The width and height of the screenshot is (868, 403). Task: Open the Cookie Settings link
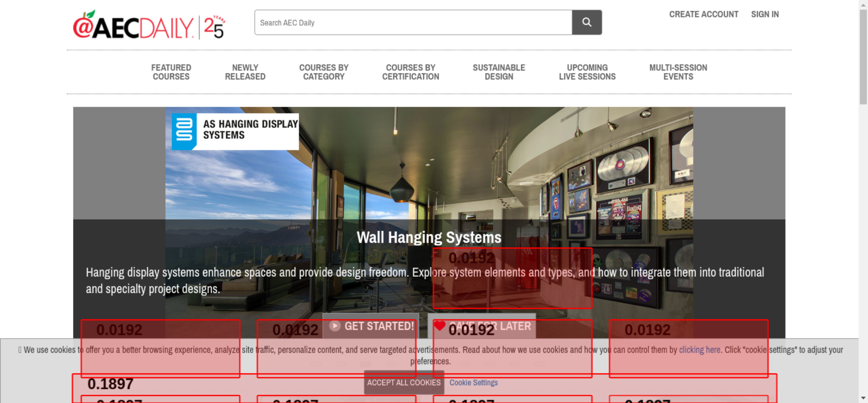coord(473,383)
